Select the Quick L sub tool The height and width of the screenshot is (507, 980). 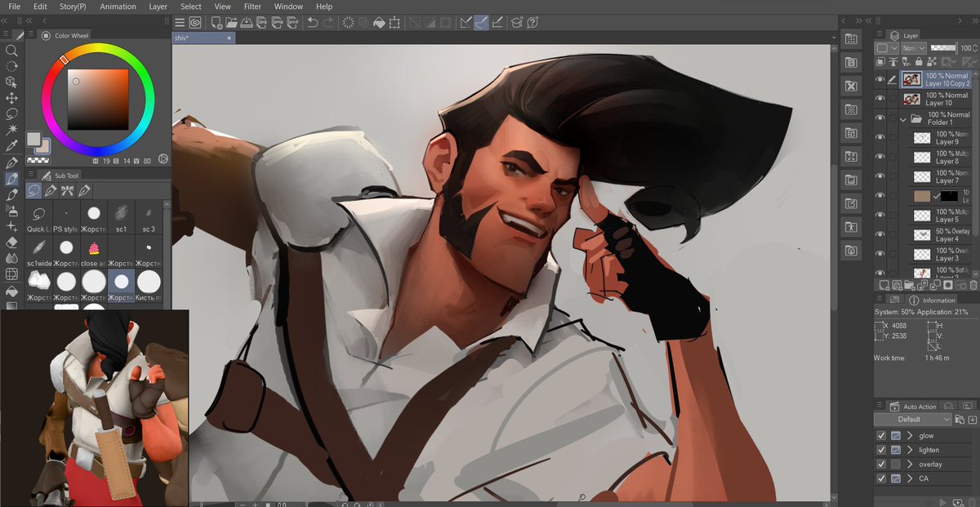(38, 217)
